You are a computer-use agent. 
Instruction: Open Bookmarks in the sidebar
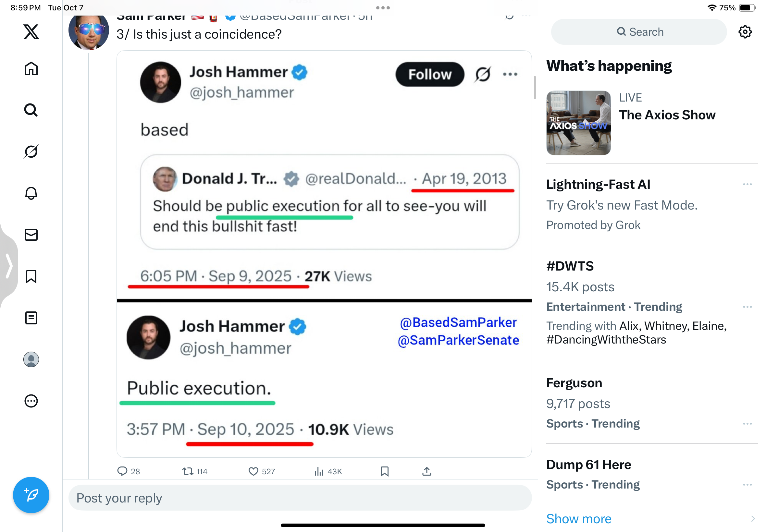click(31, 276)
